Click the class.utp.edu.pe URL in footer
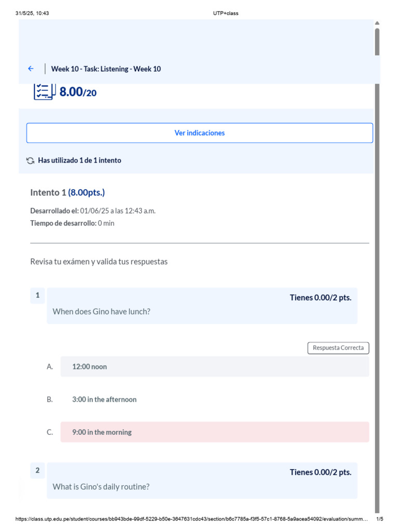 [x=191, y=519]
